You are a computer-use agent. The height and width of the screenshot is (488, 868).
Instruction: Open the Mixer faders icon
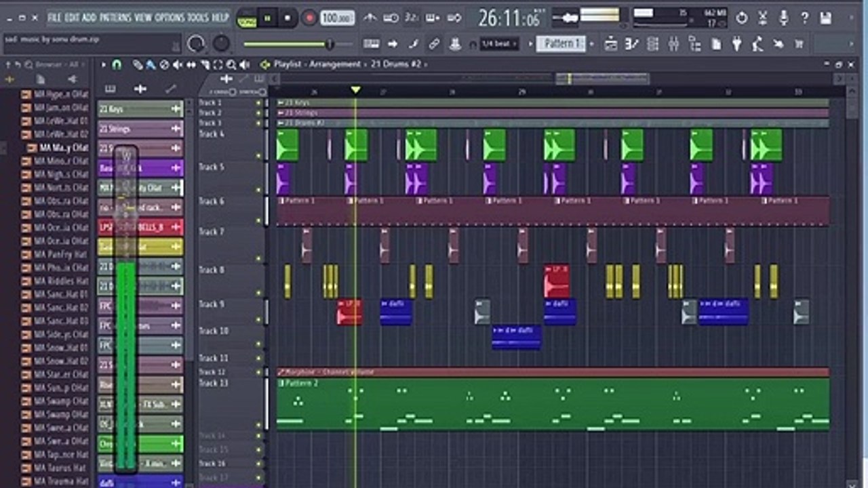[x=673, y=44]
